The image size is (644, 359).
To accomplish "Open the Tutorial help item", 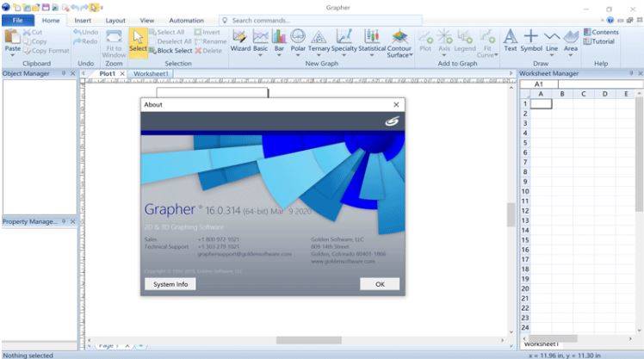I will tap(599, 41).
